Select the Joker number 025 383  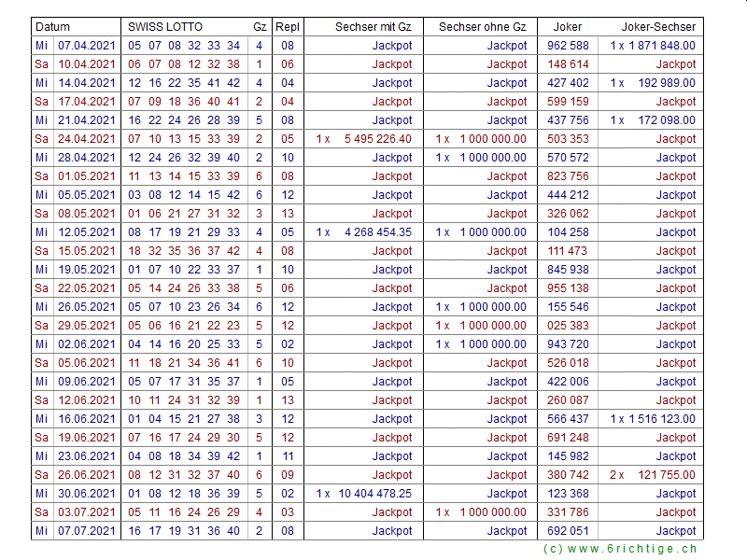568,326
